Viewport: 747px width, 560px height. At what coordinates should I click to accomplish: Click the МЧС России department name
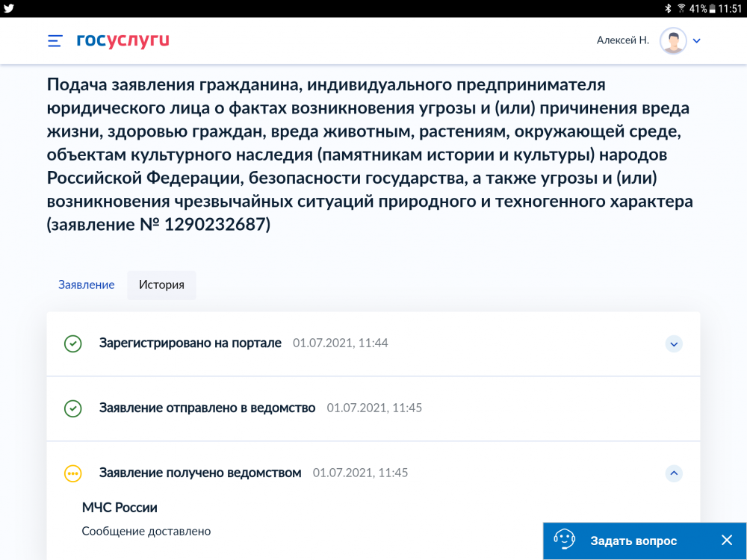point(120,508)
